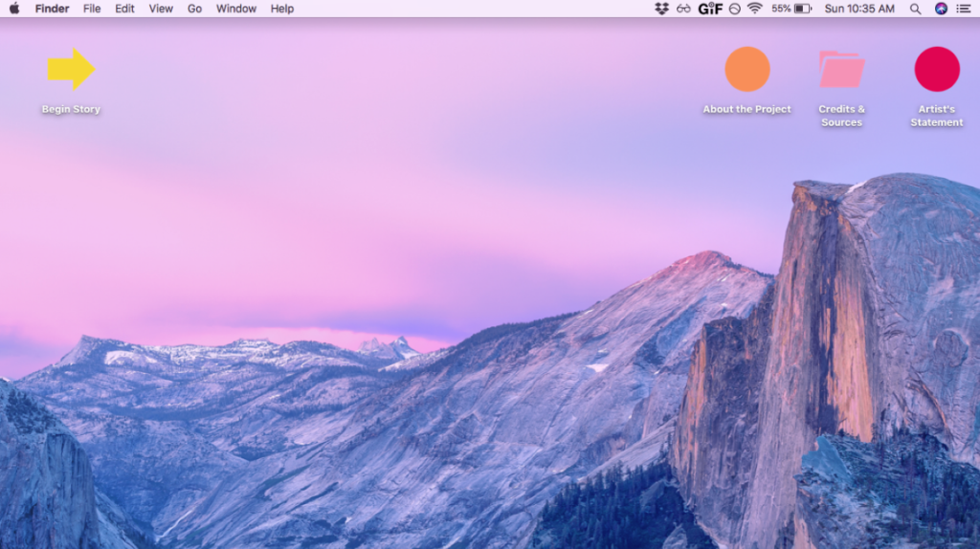Open Spotlight search magnifier
Viewport: 980px width, 549px height.
[x=915, y=9]
